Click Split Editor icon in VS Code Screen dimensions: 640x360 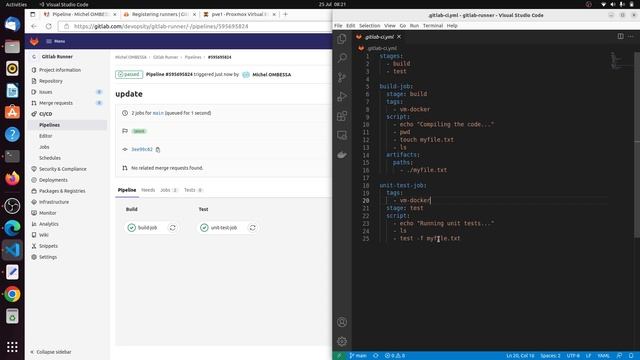pos(620,36)
